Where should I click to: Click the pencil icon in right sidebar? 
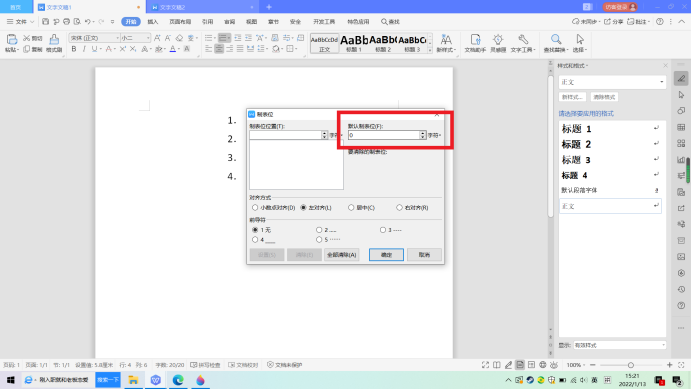click(681, 79)
